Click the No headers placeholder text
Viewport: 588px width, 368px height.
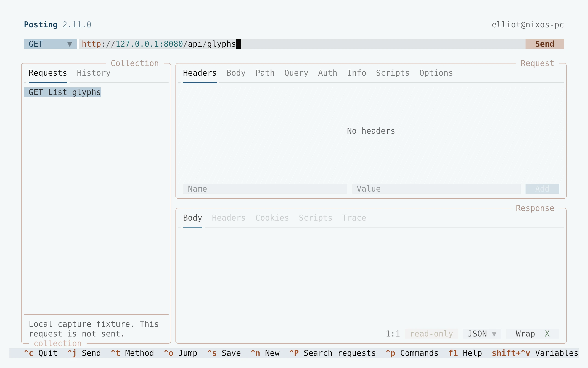pyautogui.click(x=371, y=131)
